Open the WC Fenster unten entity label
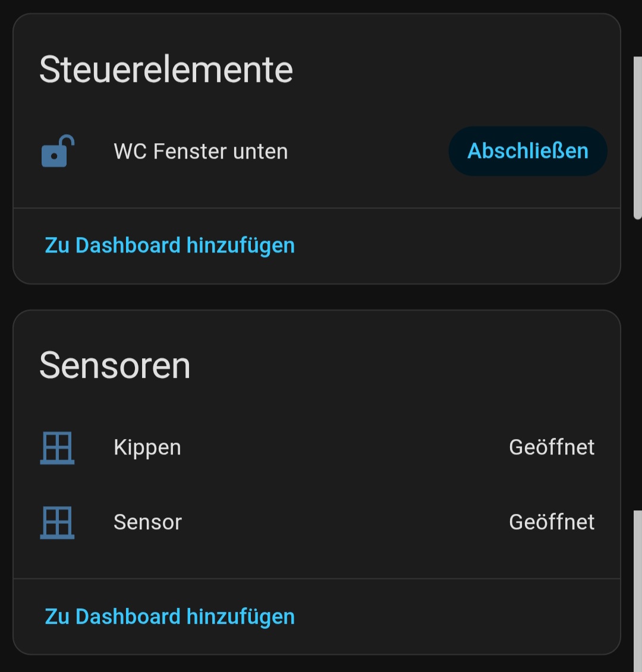The width and height of the screenshot is (642, 672). (200, 152)
